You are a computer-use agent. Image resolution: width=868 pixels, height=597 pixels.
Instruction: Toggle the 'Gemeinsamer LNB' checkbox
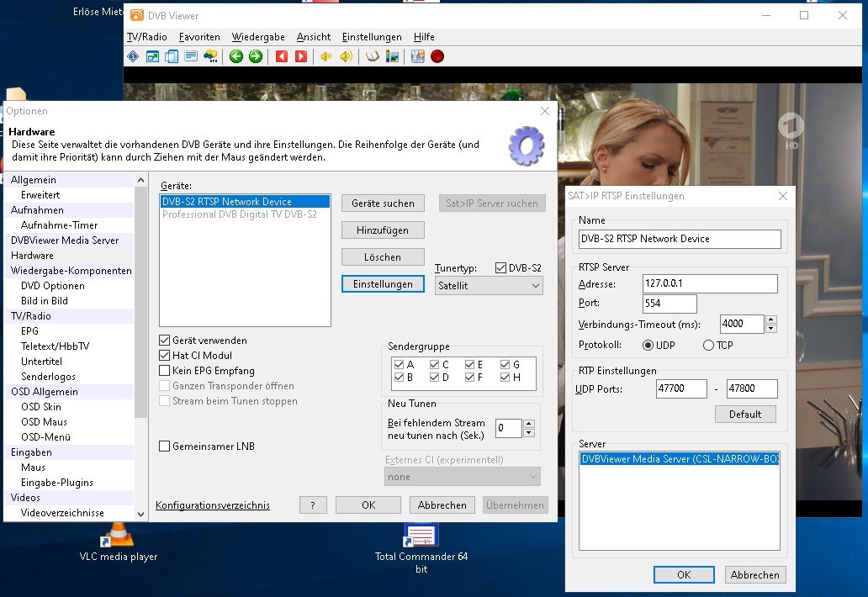pyautogui.click(x=165, y=446)
